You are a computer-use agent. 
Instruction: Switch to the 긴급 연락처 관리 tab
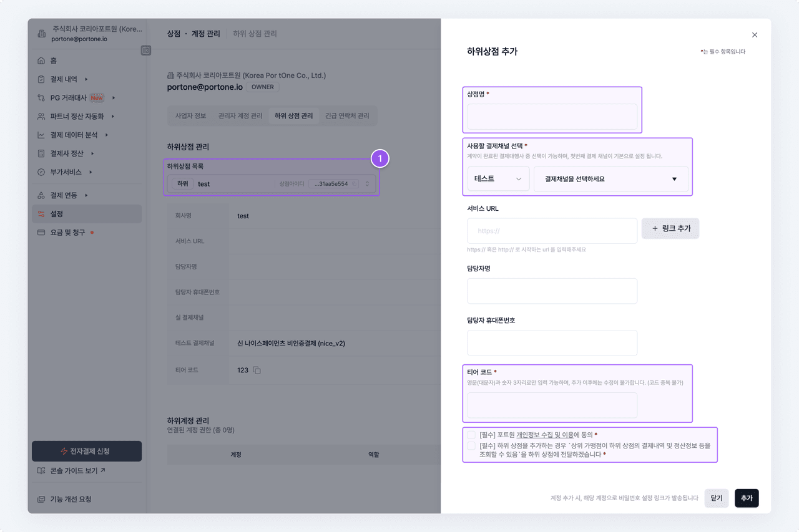(x=347, y=116)
